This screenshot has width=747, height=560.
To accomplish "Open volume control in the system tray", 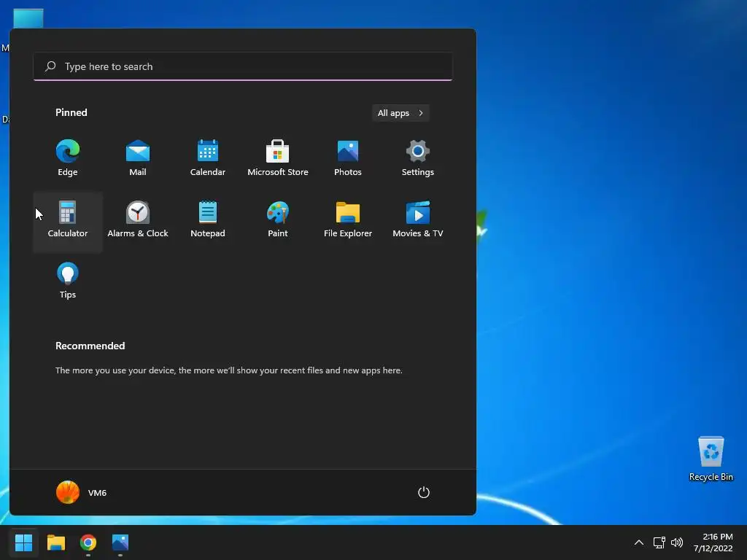I will click(x=677, y=542).
